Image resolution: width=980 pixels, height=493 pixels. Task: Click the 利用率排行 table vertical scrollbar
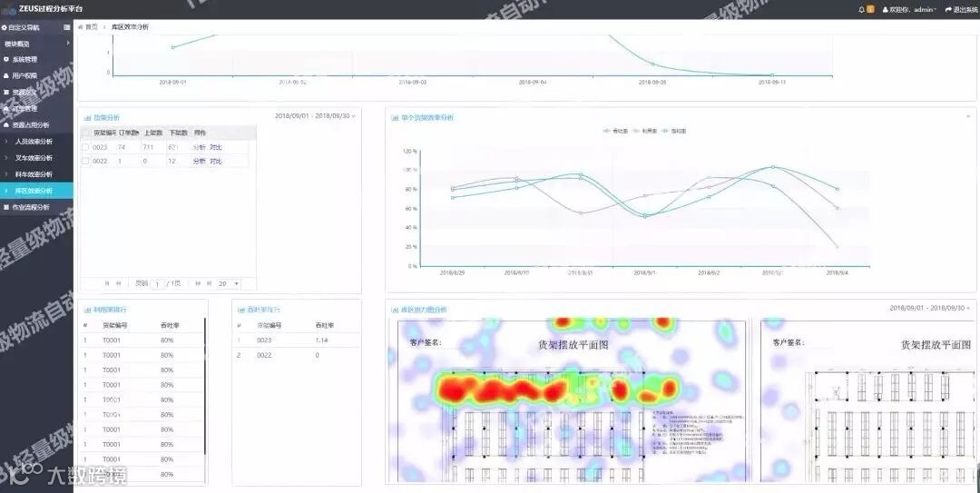point(205,386)
